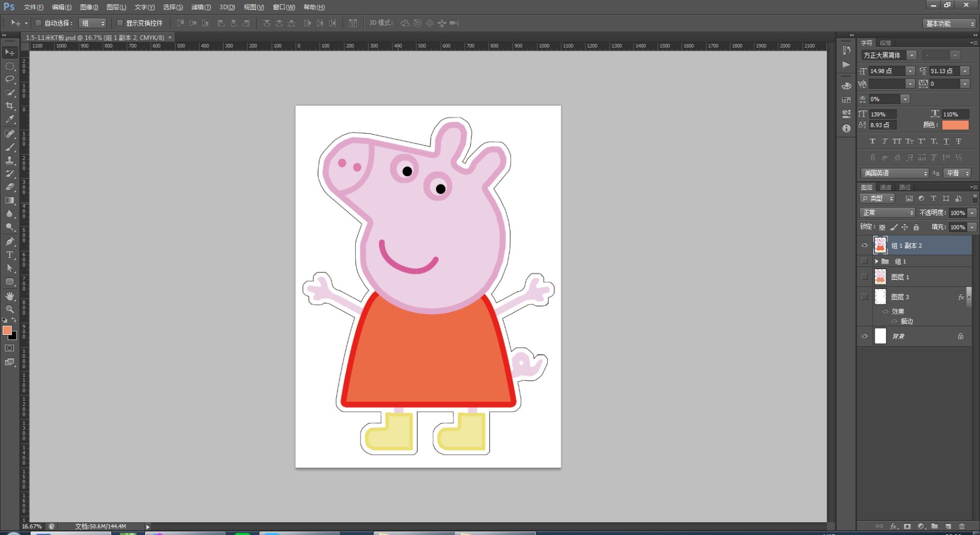The height and width of the screenshot is (535, 980).
Task: Click the orange text 颜色 swatch
Action: click(x=955, y=125)
